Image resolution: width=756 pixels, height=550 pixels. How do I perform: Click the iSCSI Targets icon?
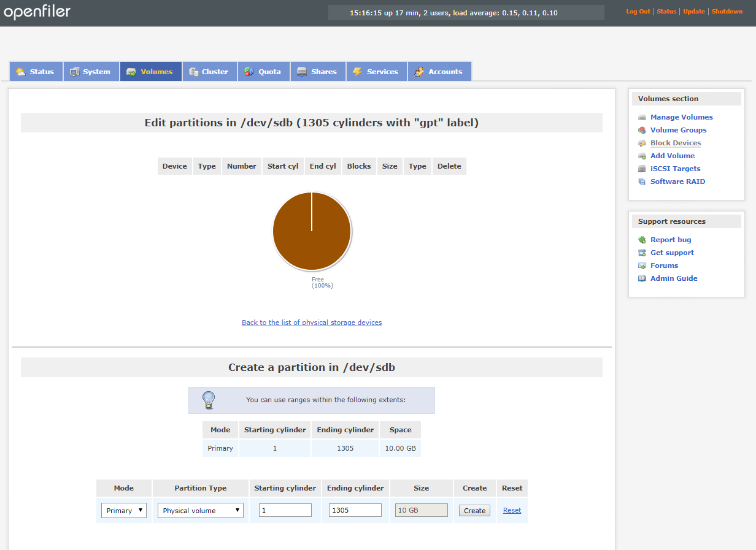click(642, 169)
